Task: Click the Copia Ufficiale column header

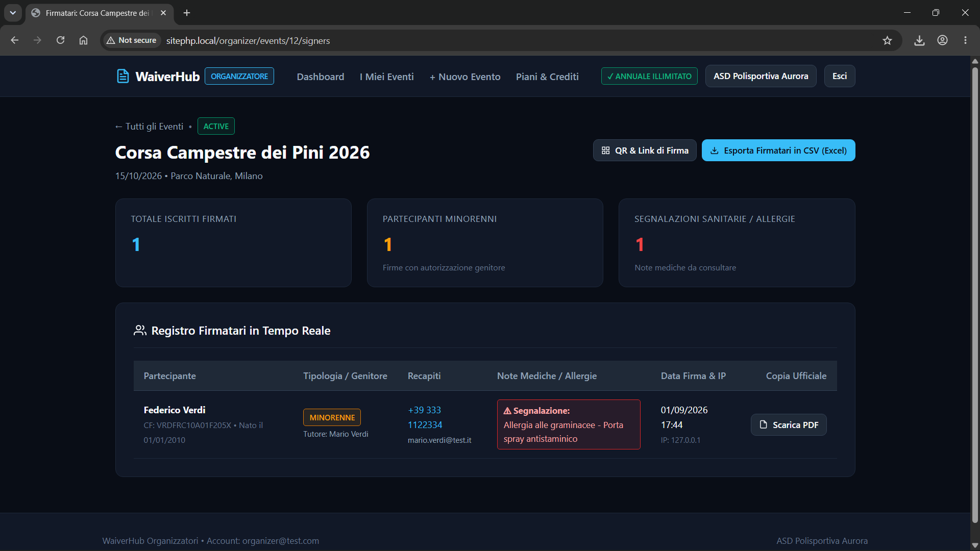Action: [796, 376]
